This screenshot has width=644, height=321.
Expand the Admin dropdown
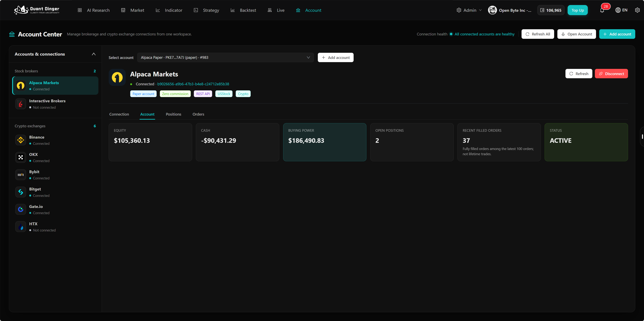[469, 10]
